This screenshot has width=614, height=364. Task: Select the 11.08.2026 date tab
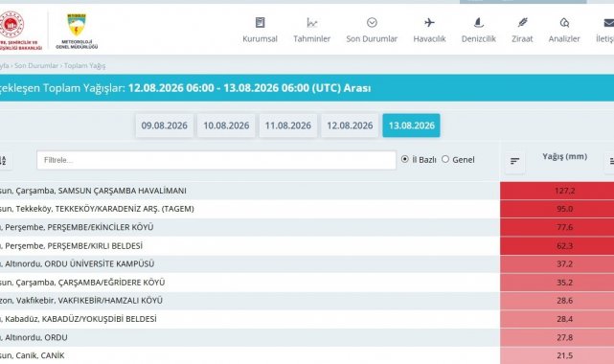tap(287, 125)
